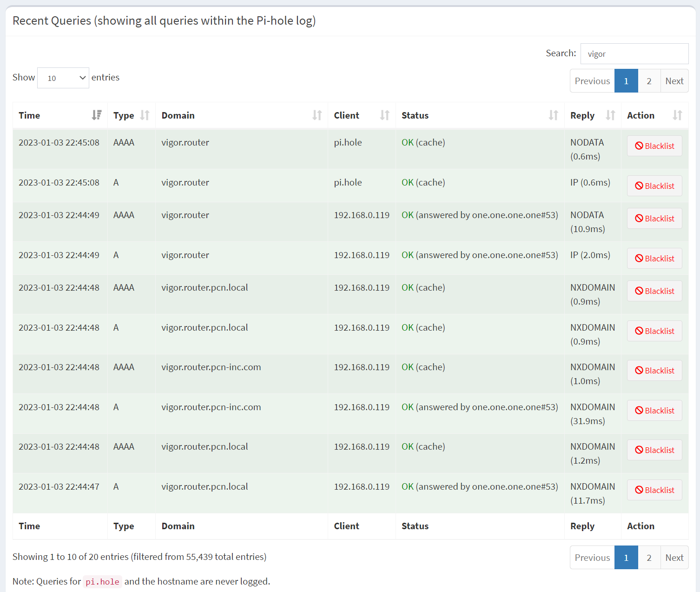
Task: Click Next in top pagination
Action: [674, 81]
